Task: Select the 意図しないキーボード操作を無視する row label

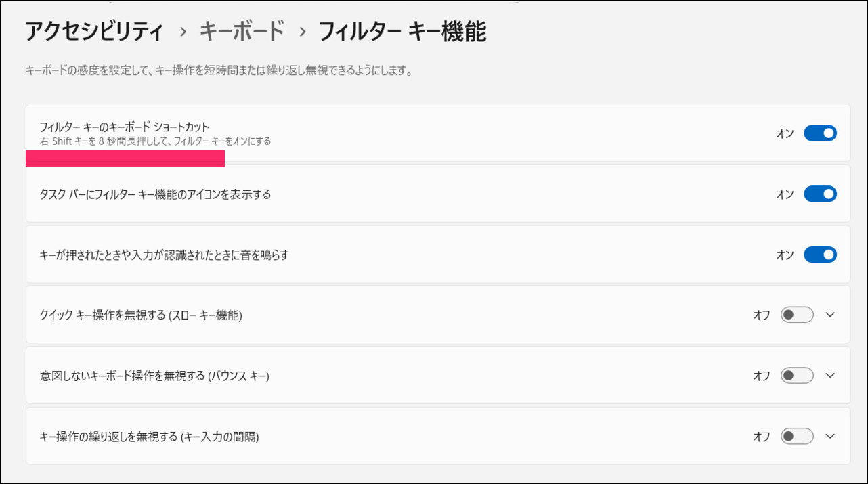Action: 154,376
